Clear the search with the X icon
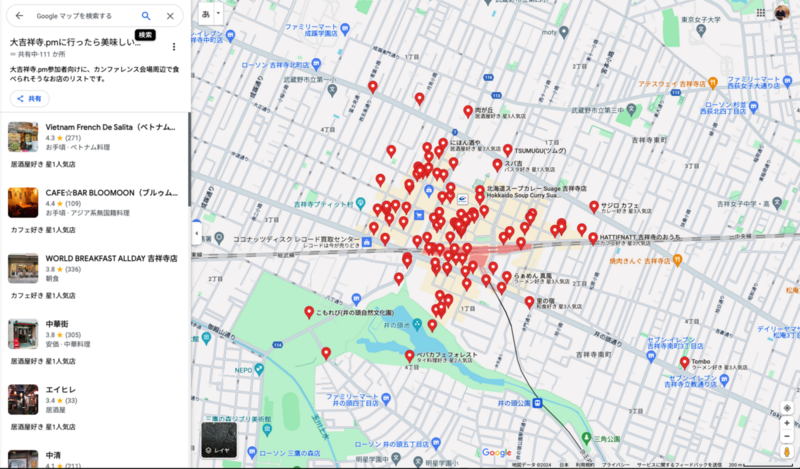Viewport: 800px width, 469px height. (x=170, y=16)
